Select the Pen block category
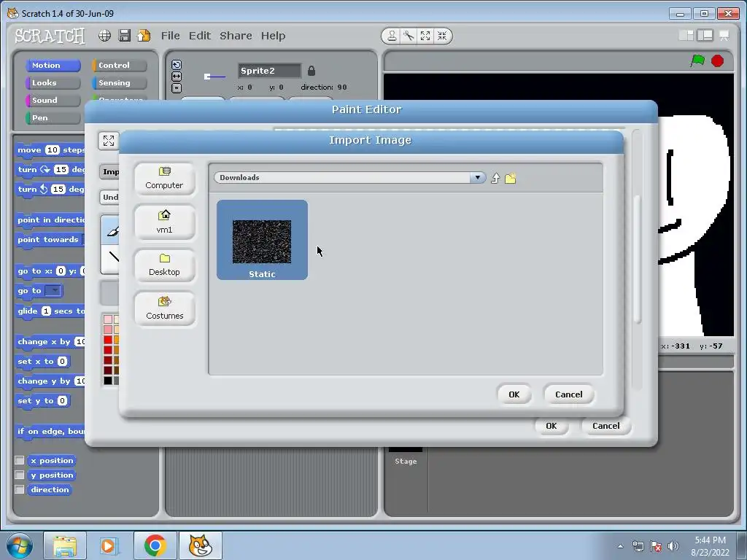Viewport: 747px width, 560px height. tap(53, 118)
